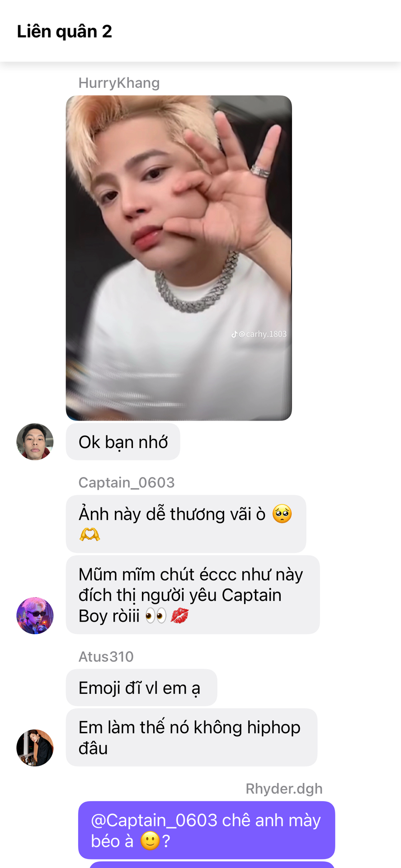Tap the slight smile emoji in purple bubble
Viewport: 401px width, 868px height.
coord(151,841)
